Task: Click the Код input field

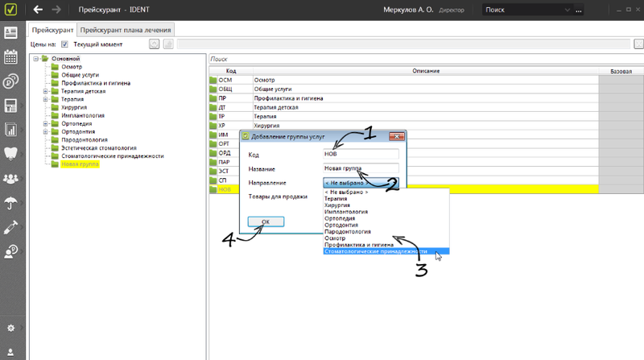Action: [360, 153]
